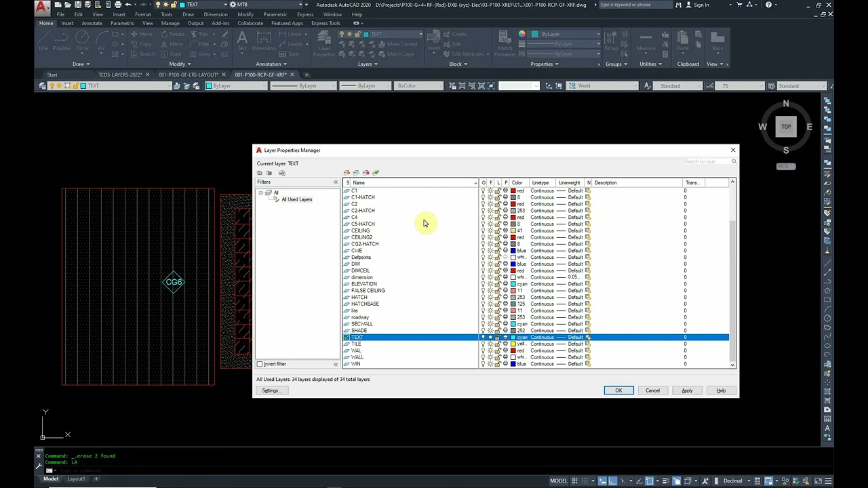Toggle the Freeze sun icon for layer ELEVATION
The height and width of the screenshot is (488, 868).
pos(490,284)
